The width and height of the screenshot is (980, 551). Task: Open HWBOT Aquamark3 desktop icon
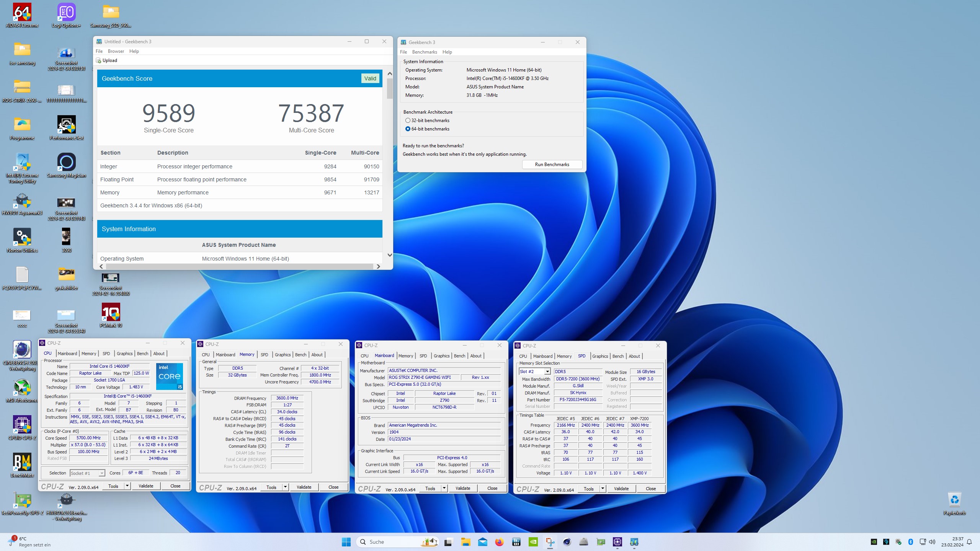[22, 203]
